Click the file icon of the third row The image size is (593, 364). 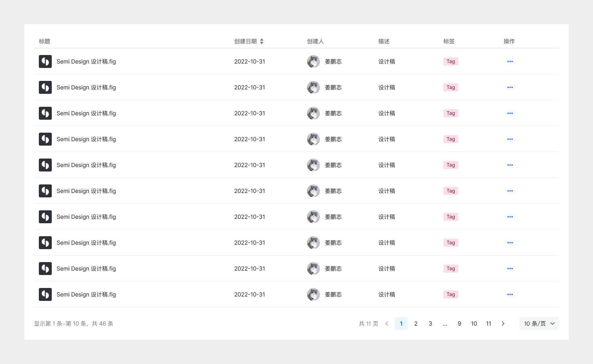[x=45, y=113]
